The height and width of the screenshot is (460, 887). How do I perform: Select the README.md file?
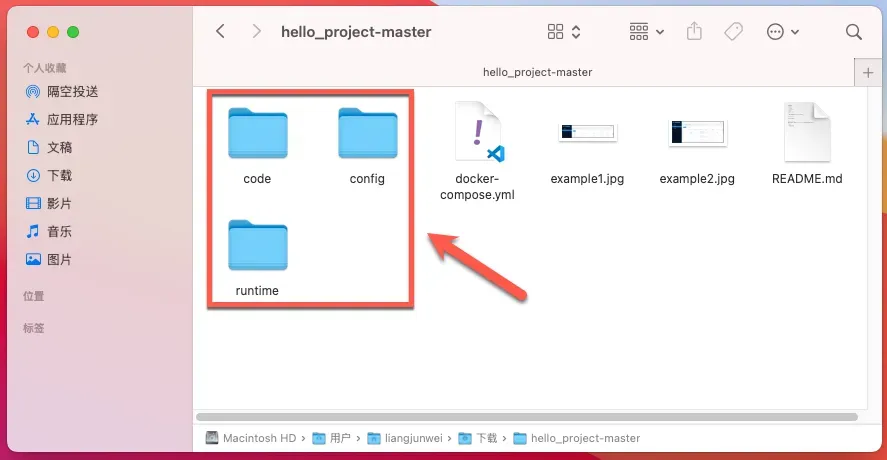807,132
